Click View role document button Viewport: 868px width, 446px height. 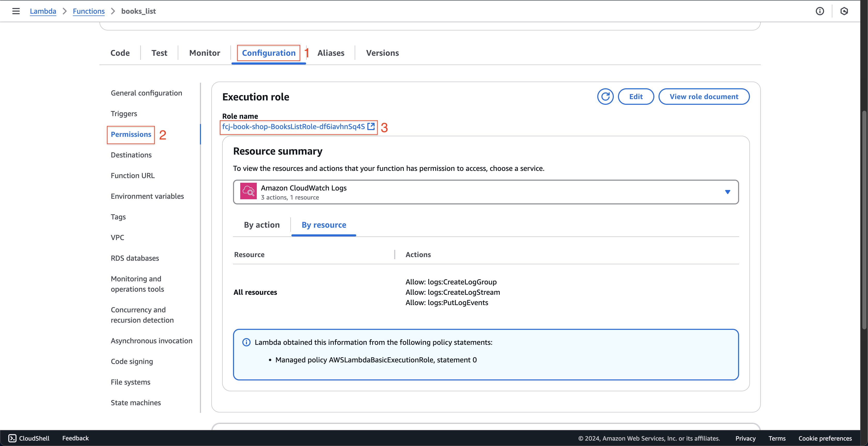click(704, 97)
